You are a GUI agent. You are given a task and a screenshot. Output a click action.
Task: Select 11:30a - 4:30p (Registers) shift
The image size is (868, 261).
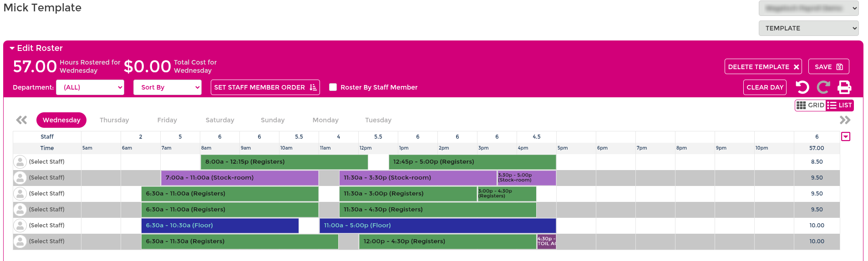click(x=438, y=210)
